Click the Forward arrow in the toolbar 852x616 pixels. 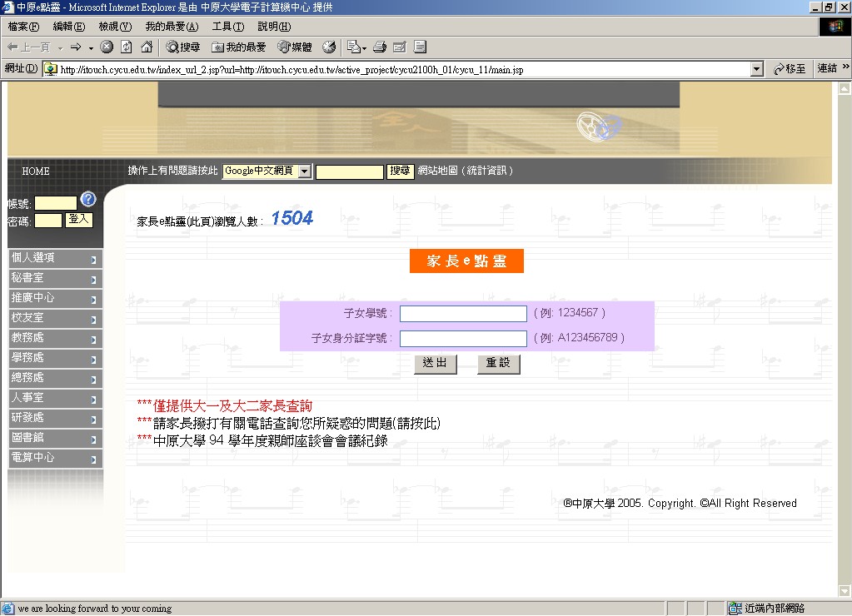tap(76, 47)
